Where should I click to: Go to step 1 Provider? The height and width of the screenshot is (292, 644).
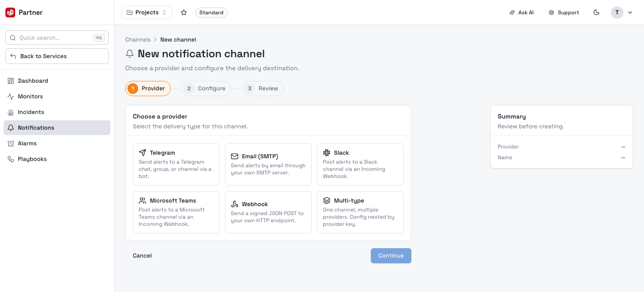(x=148, y=89)
